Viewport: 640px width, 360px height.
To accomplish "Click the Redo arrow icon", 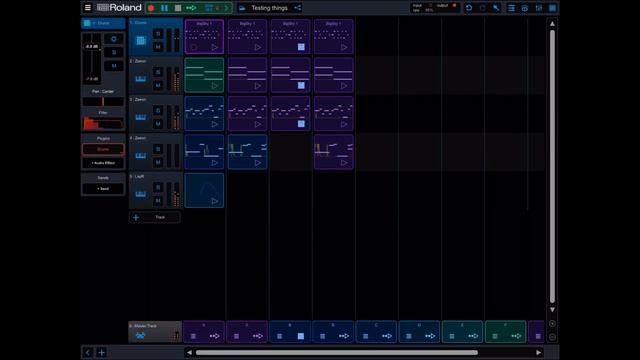I will coord(482,8).
